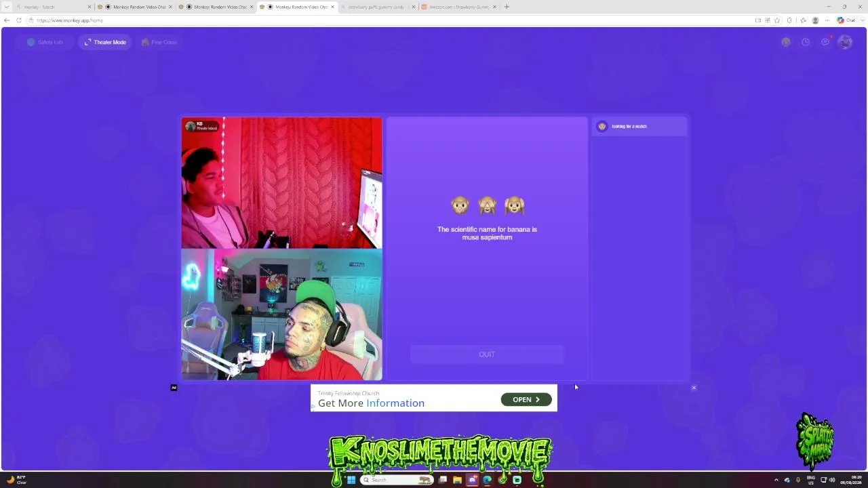Open a new browser tab
This screenshot has height=488, width=868.
point(507,7)
